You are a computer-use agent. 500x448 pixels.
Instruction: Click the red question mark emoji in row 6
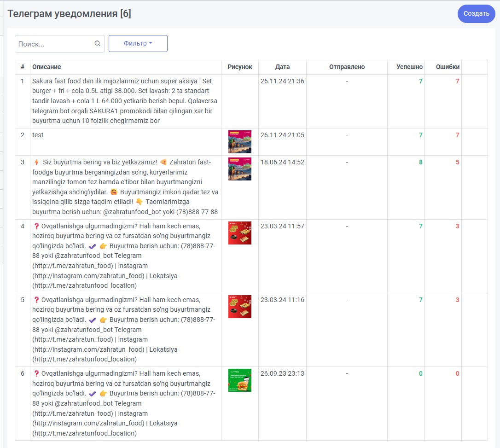[x=36, y=373]
